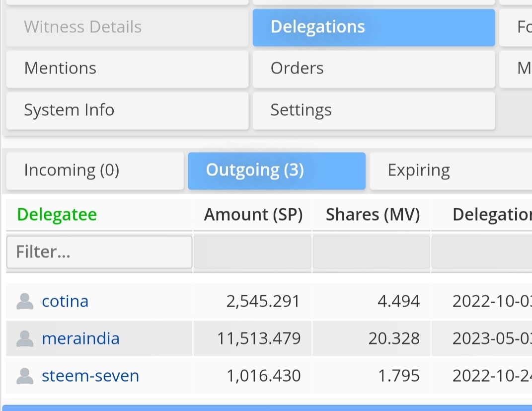Open the meraindia account link
532x411 pixels.
[x=80, y=338]
